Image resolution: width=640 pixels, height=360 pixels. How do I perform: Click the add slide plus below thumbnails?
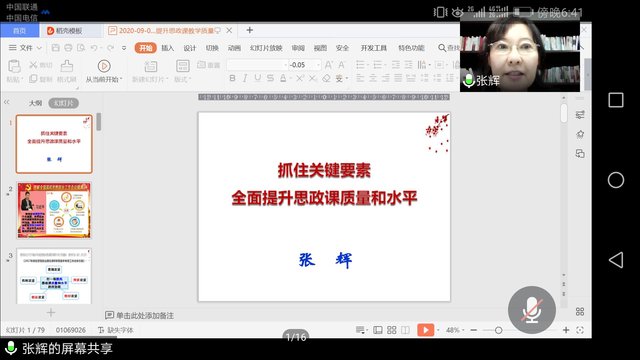[51, 313]
